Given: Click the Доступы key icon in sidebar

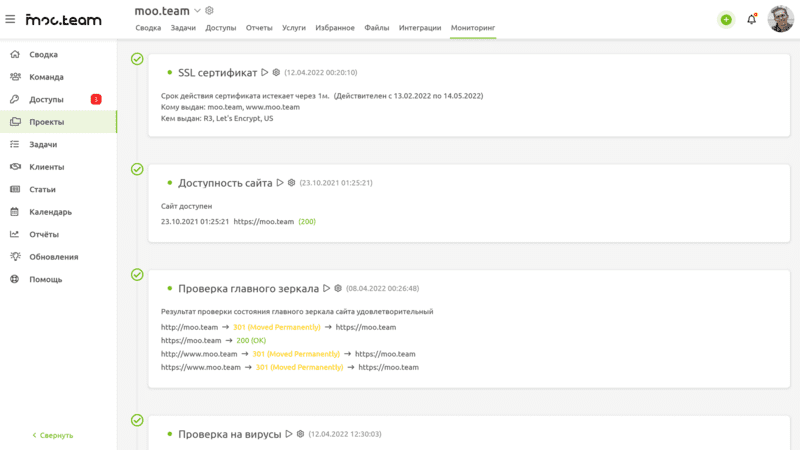Looking at the screenshot, I should coord(15,99).
